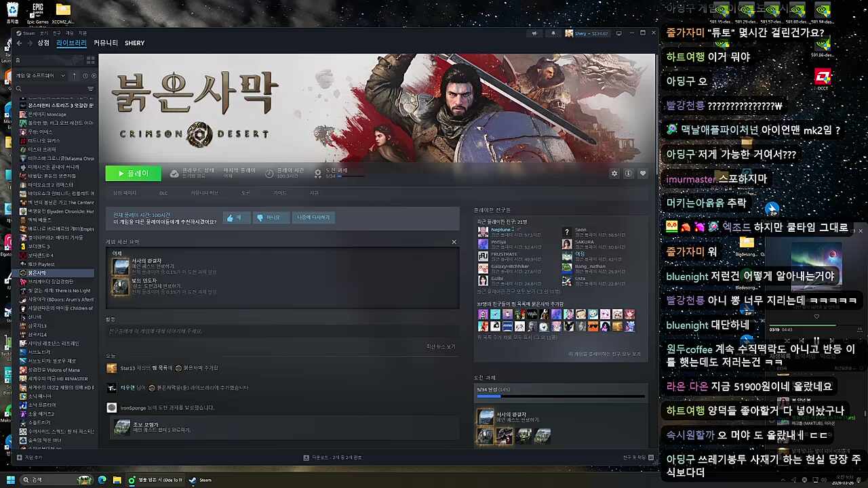Open the announcements megaphone icon in title bar

(534, 33)
